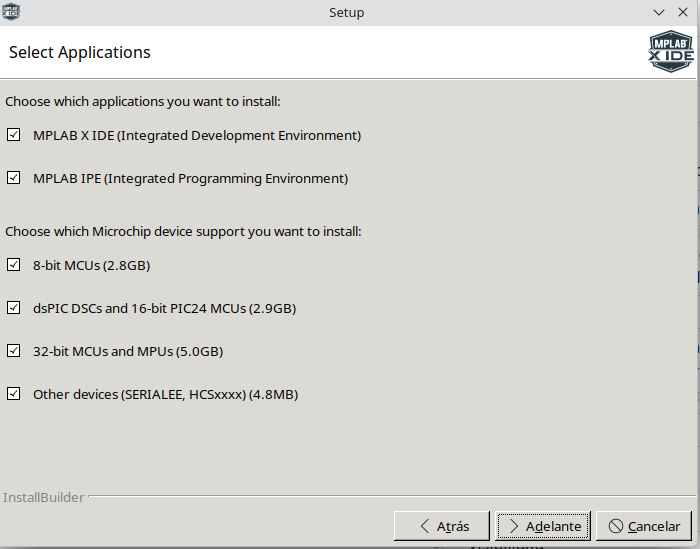
Task: Uncheck MPLAB X IDE application checkbox
Action: tap(13, 135)
